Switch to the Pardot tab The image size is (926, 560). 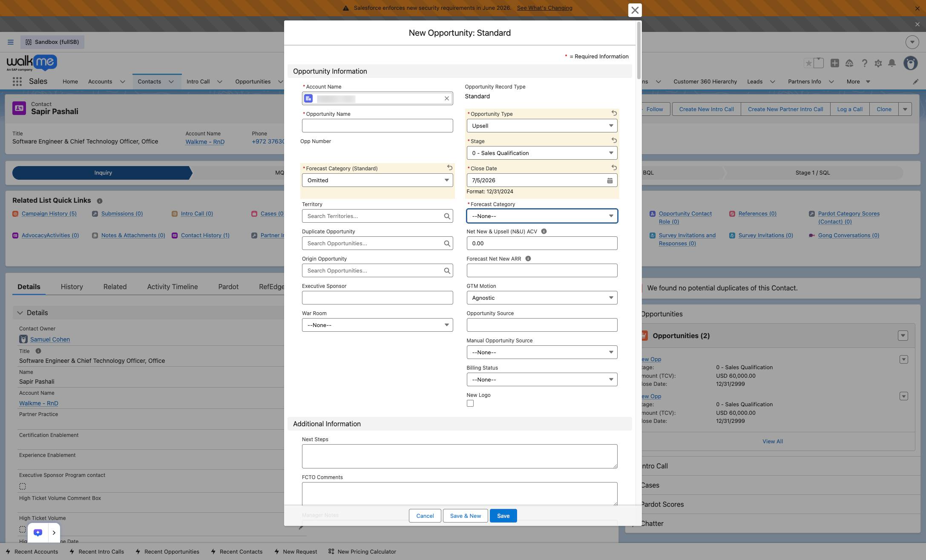[x=228, y=287]
